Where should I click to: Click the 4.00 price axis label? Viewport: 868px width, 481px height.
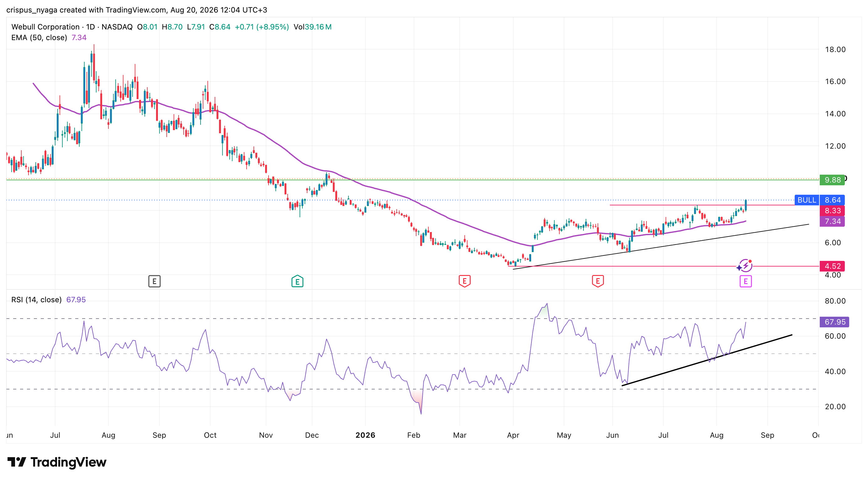pyautogui.click(x=833, y=275)
